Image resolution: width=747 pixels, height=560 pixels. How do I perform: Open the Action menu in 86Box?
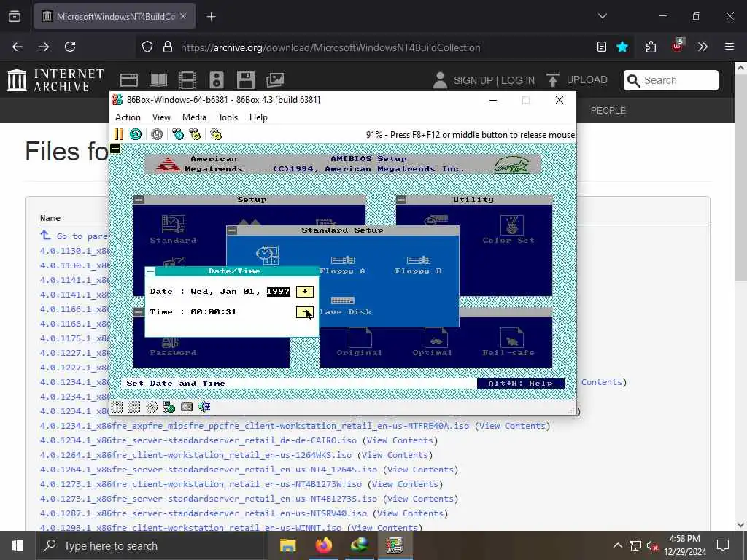128,117
